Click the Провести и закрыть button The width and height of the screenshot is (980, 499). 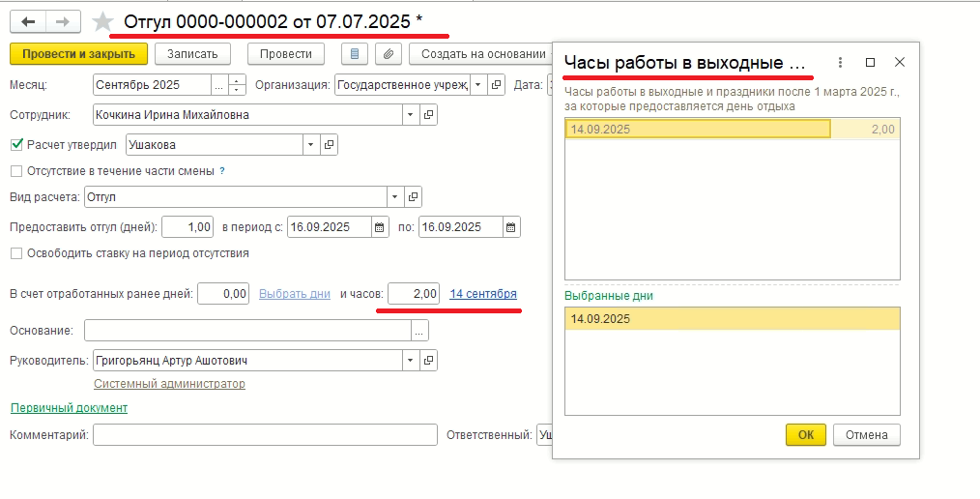coord(78,54)
